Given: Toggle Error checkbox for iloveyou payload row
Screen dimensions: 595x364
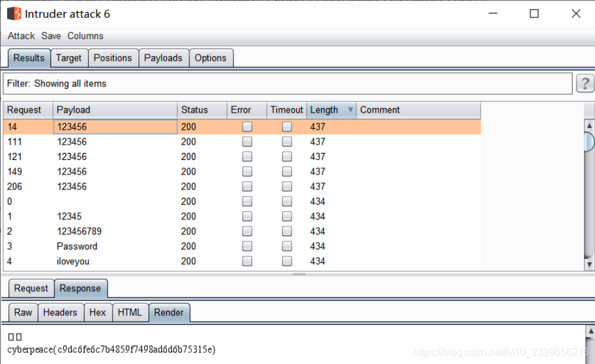Looking at the screenshot, I should (247, 261).
